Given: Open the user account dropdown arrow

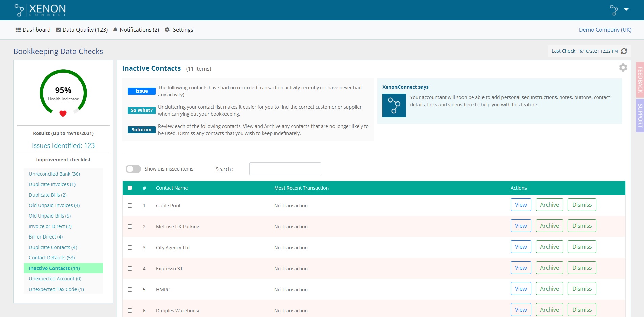Looking at the screenshot, I should pos(626,10).
